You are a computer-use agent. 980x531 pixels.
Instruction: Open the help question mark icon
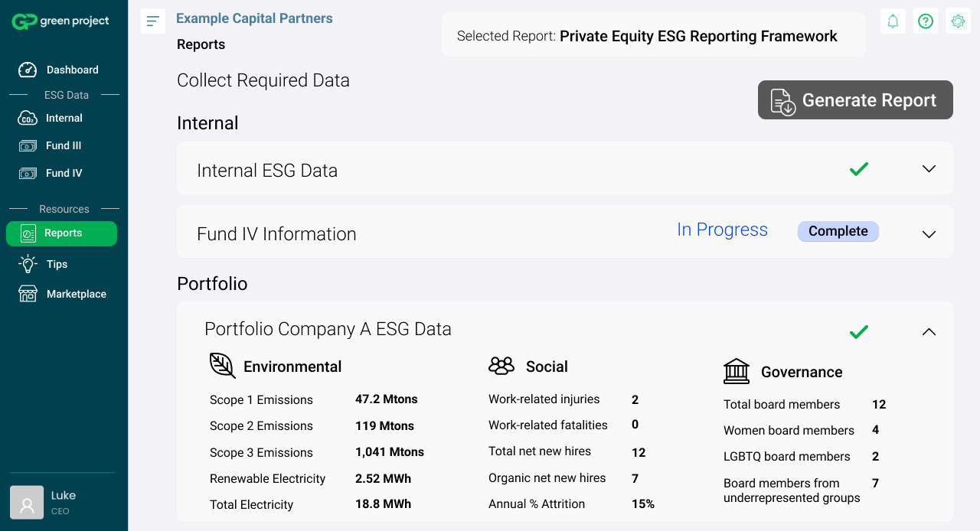pos(926,21)
